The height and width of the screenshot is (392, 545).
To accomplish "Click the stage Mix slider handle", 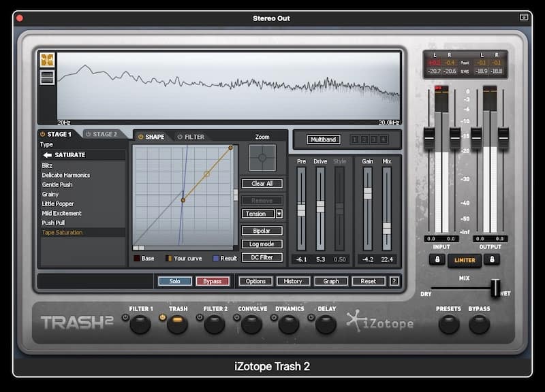I will pyautogui.click(x=387, y=229).
